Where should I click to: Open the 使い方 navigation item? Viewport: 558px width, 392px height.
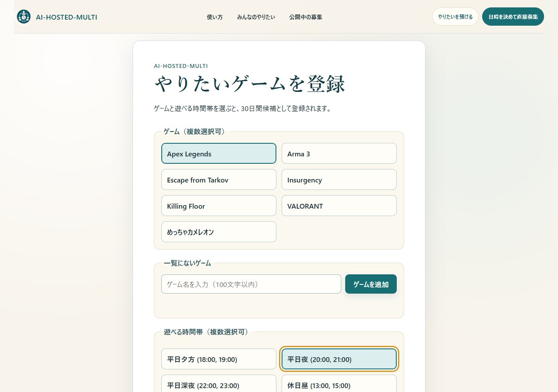tap(214, 17)
